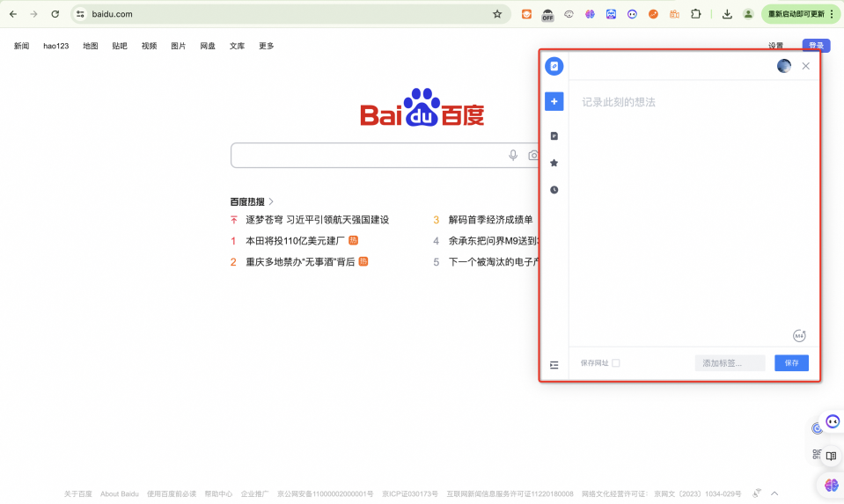Open 帮助中心 footer link
Screen dimensions: 844x504
pyautogui.click(x=218, y=493)
